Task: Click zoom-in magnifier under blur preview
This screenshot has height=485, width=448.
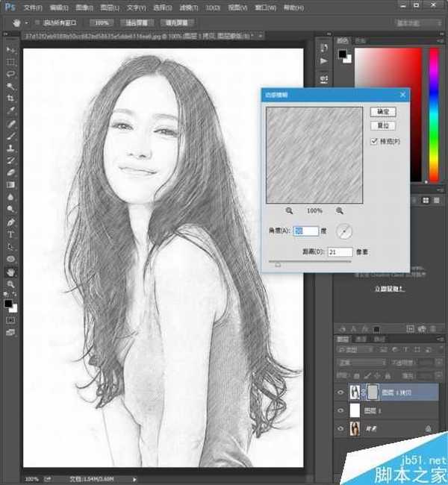Action: (x=340, y=211)
